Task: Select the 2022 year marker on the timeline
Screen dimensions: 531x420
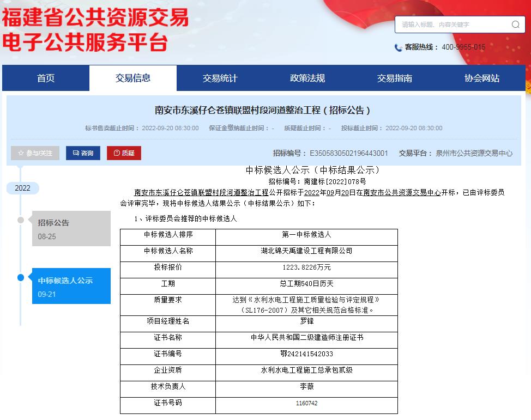Action: point(22,188)
